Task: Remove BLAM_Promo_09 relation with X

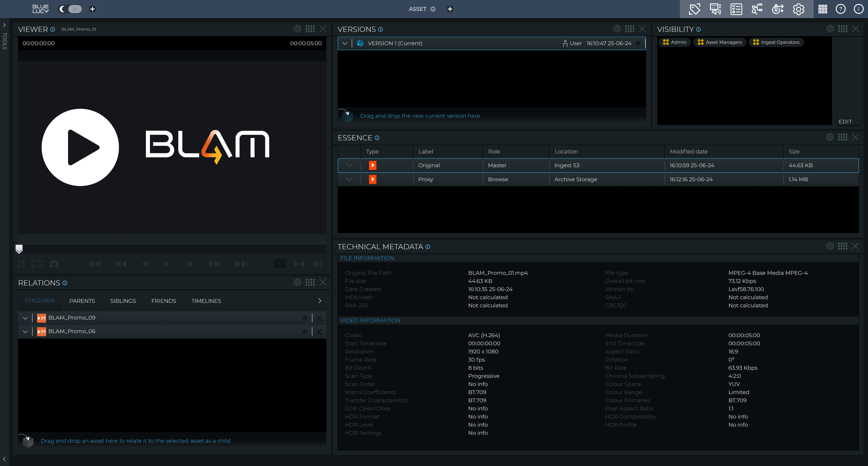Action: tap(319, 318)
